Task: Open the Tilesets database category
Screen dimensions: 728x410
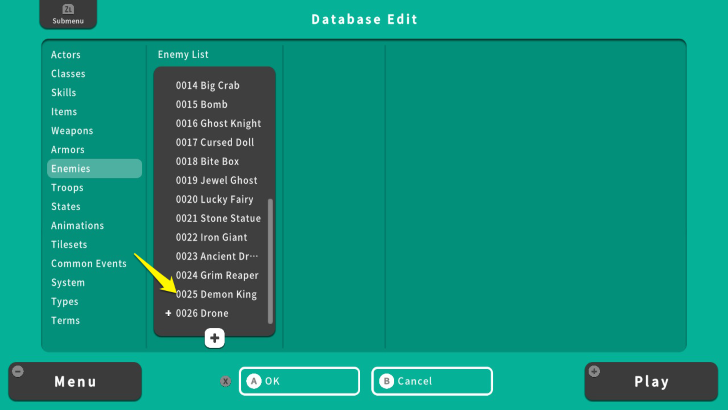Action: click(x=69, y=245)
